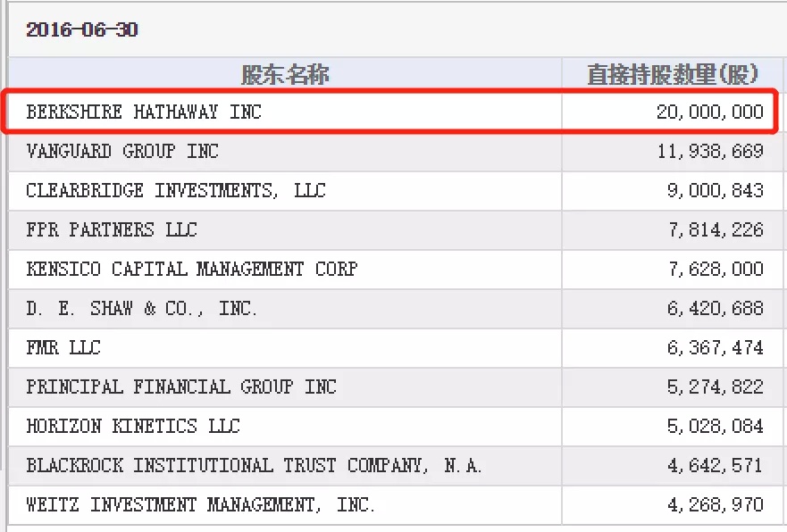
Task: Select the HORIZON KINETICS LLC row
Action: click(396, 426)
